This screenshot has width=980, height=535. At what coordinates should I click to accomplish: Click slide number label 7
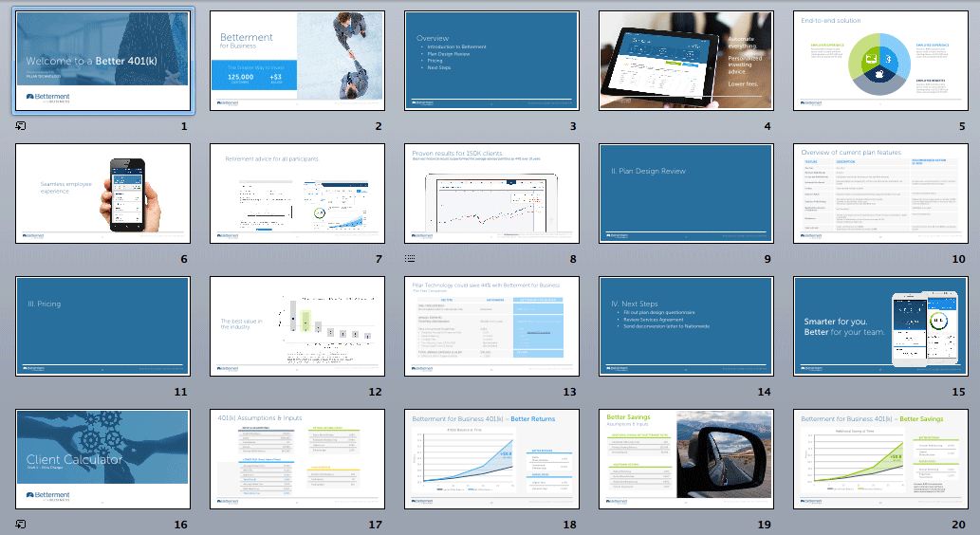tap(379, 259)
